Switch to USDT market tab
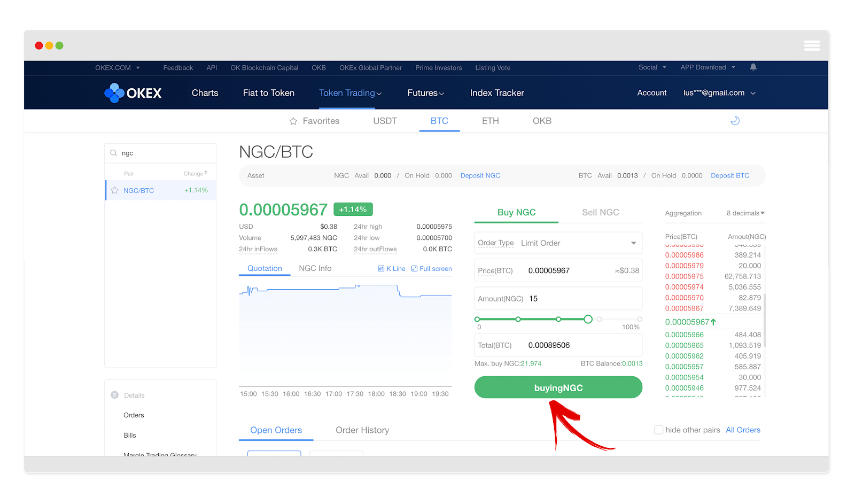 [385, 121]
